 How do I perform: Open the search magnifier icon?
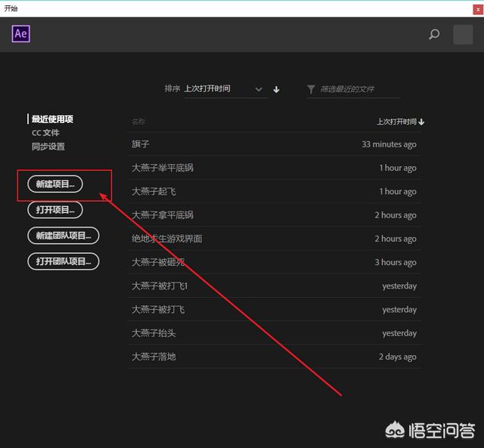(x=434, y=34)
